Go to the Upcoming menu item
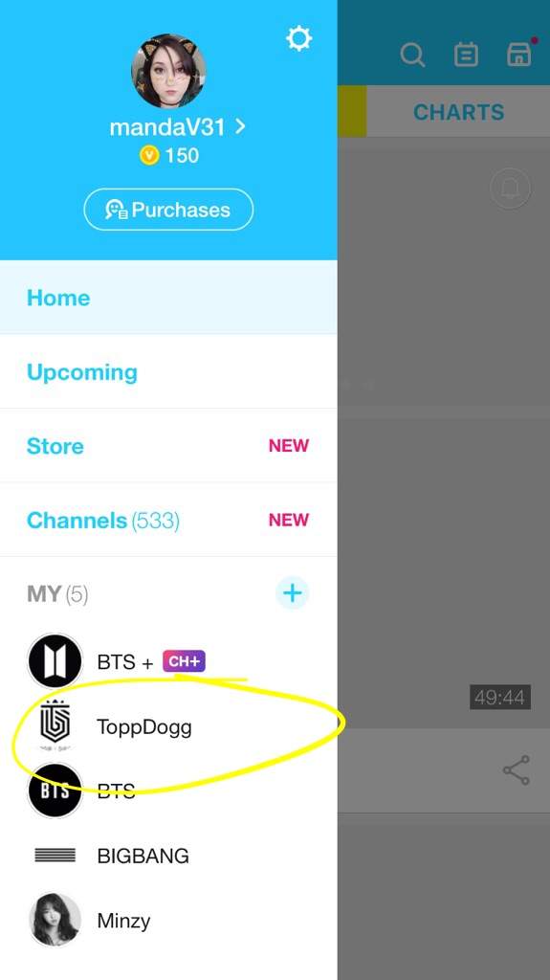This screenshot has width=550, height=980. (168, 372)
